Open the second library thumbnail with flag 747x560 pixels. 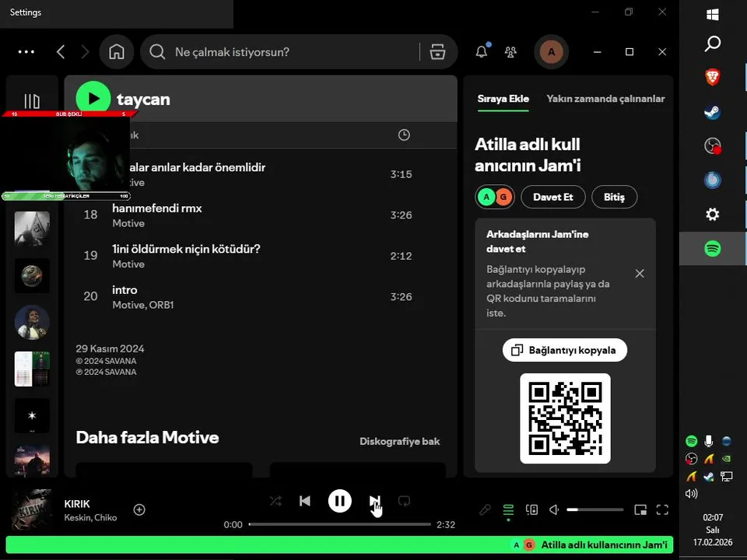tap(32, 229)
